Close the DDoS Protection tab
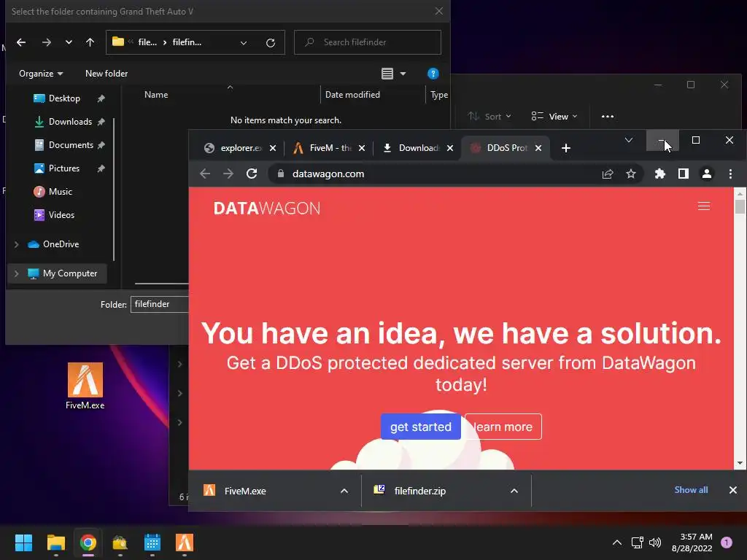This screenshot has width=747, height=560. [538, 148]
